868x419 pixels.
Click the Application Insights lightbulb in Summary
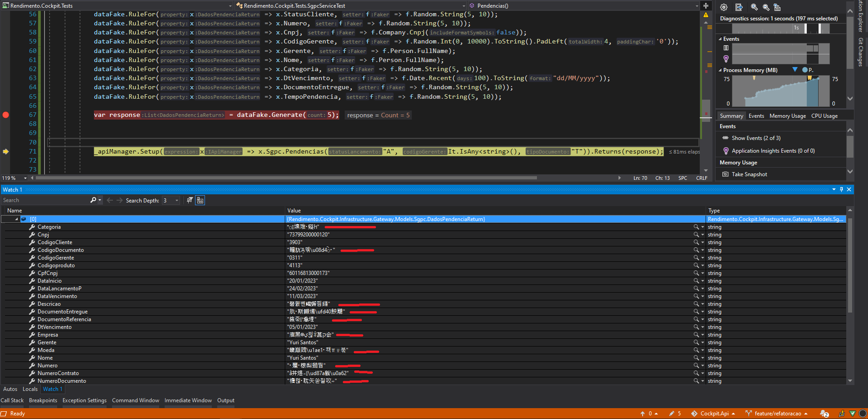(x=726, y=151)
